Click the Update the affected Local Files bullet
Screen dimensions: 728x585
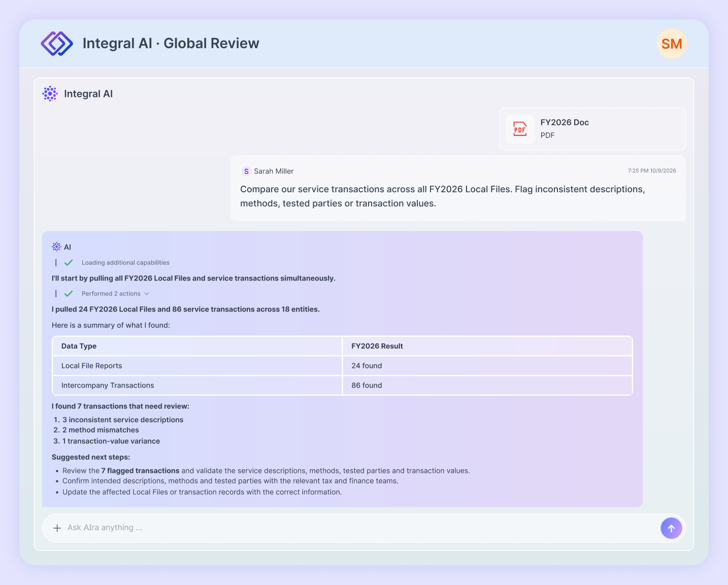pos(202,492)
